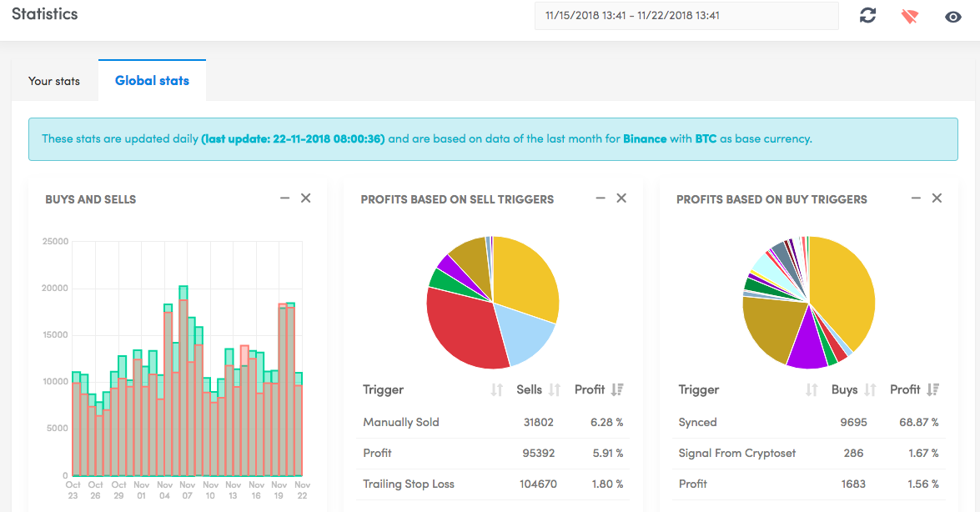
Task: Click Profit sells value 95392
Action: tap(538, 454)
